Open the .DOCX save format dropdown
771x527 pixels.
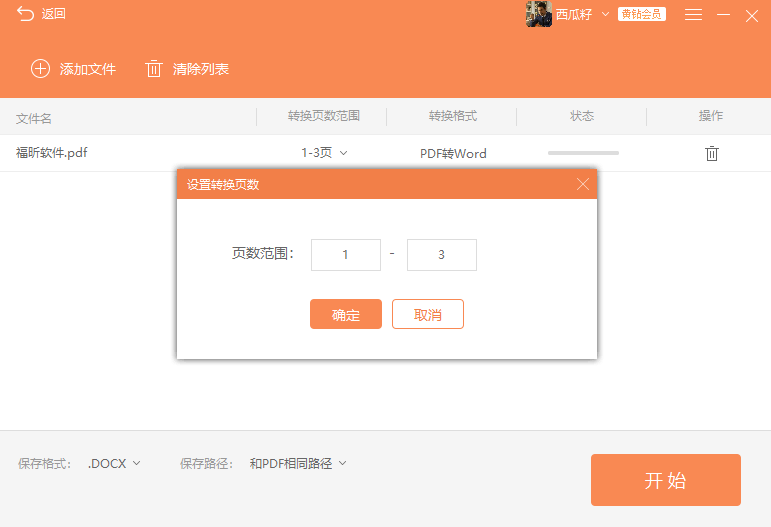pos(114,464)
